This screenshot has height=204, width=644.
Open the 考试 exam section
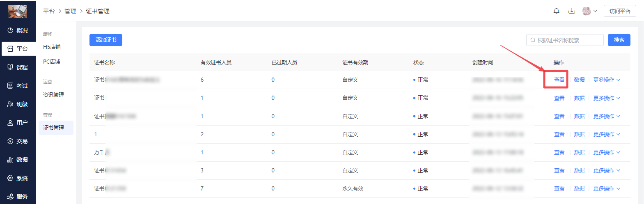[x=18, y=86]
